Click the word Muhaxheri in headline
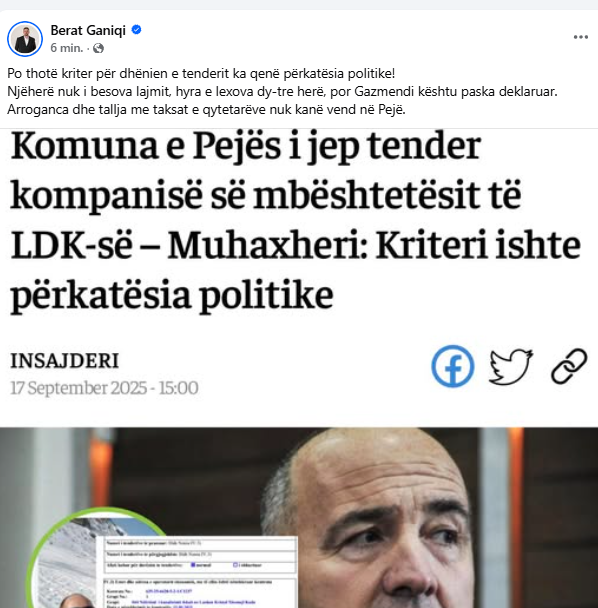The image size is (598, 608). coord(268,246)
